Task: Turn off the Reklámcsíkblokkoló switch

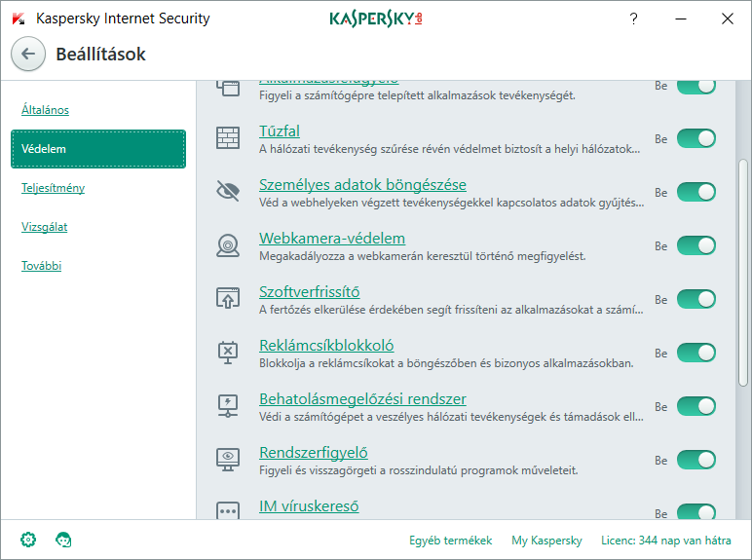Action: (696, 354)
